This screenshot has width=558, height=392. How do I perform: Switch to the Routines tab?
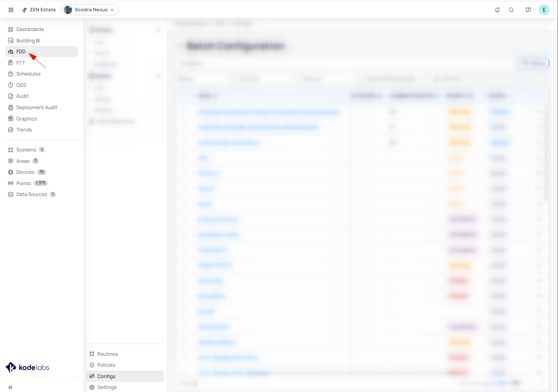click(x=107, y=354)
